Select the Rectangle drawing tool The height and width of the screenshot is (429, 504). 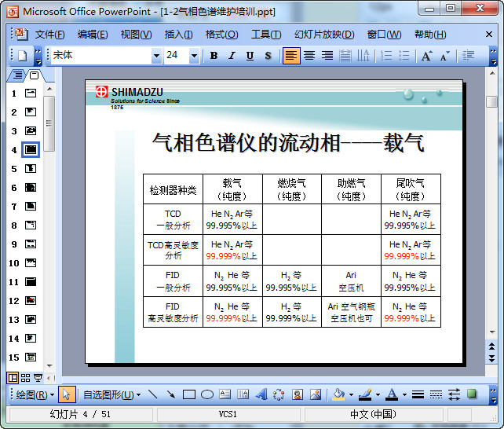[189, 394]
